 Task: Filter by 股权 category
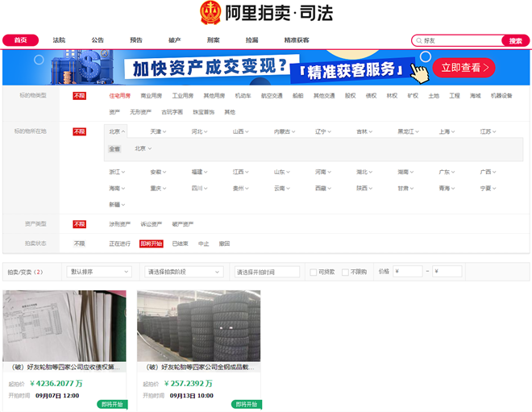[350, 96]
